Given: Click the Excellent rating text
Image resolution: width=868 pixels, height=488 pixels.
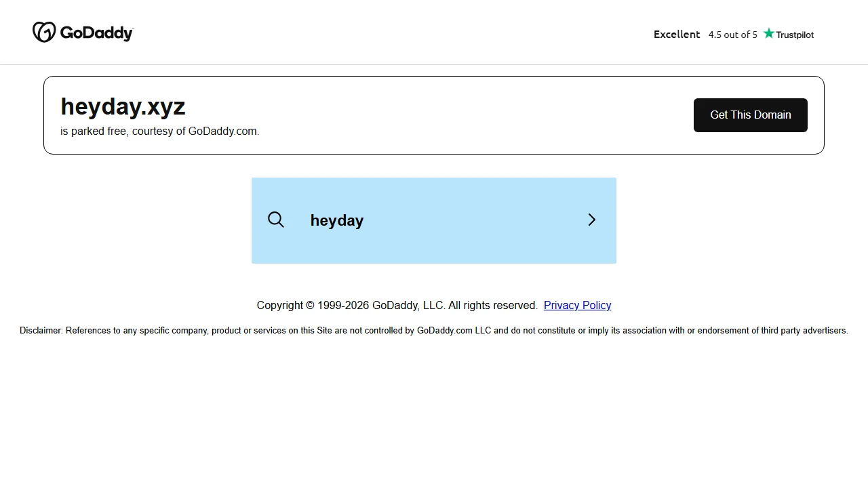Looking at the screenshot, I should (677, 34).
